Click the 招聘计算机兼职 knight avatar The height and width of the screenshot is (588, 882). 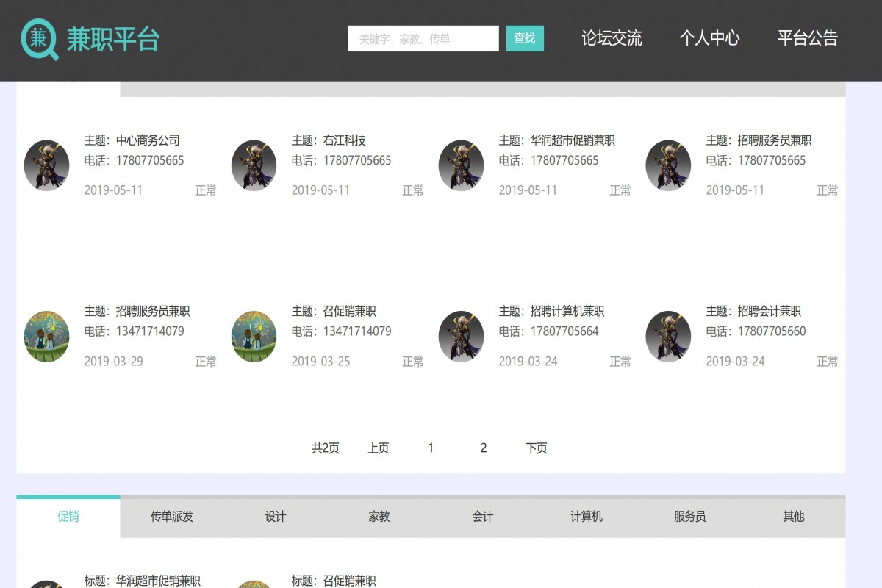pyautogui.click(x=461, y=336)
